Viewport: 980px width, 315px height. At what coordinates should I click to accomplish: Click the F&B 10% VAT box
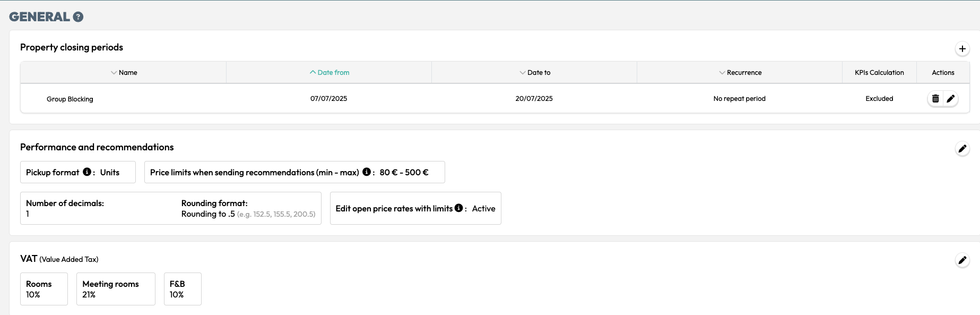pos(183,289)
